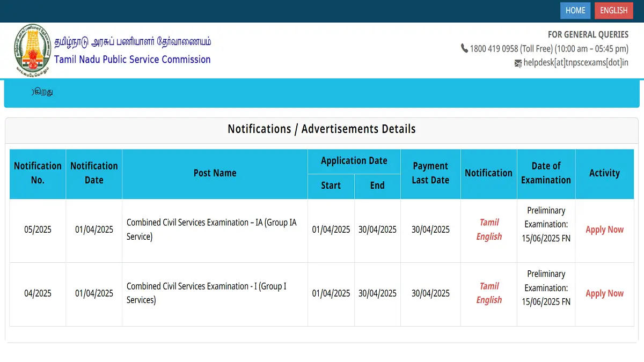Screen dimensions: 644x362
Task: Switch language using ENGLISH button
Action: click(613, 11)
